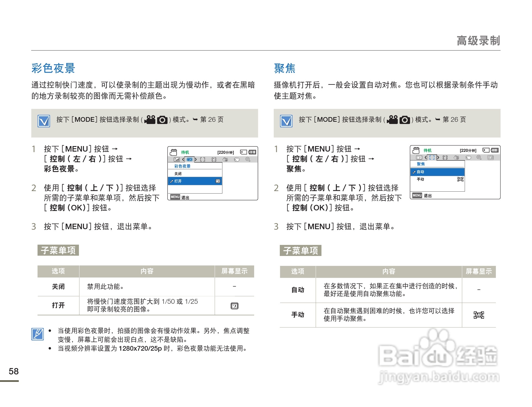The height and width of the screenshot is (407, 532).
Task: Click the 子菜单项 tab label
Action: pos(58,250)
